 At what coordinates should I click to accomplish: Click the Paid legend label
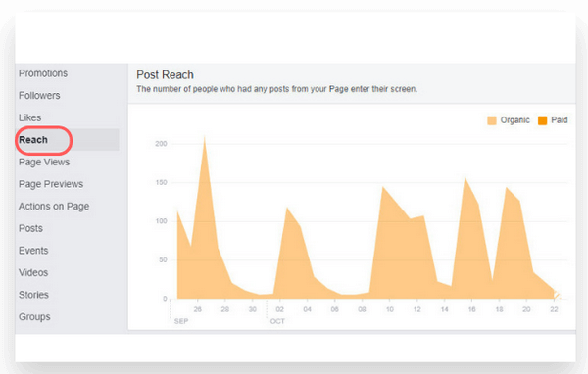tap(560, 120)
